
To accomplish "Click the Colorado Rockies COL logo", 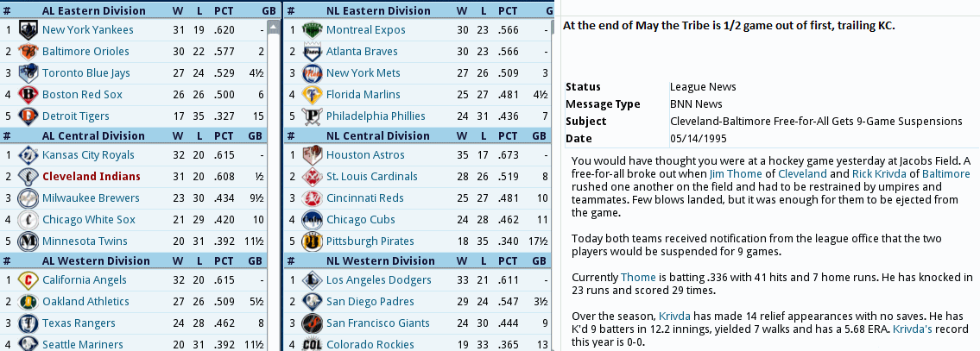I will pyautogui.click(x=312, y=344).
